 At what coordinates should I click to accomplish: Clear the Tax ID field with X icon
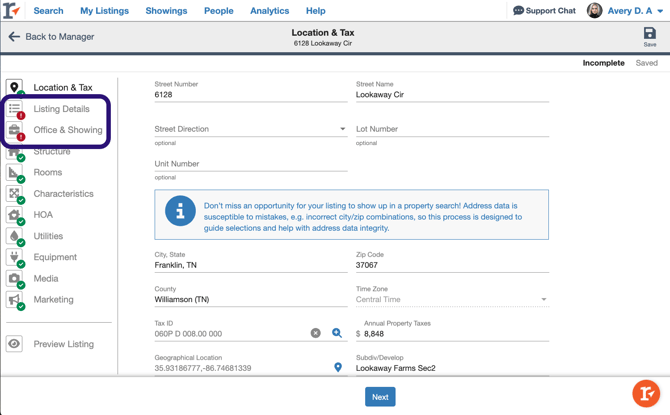(x=316, y=333)
